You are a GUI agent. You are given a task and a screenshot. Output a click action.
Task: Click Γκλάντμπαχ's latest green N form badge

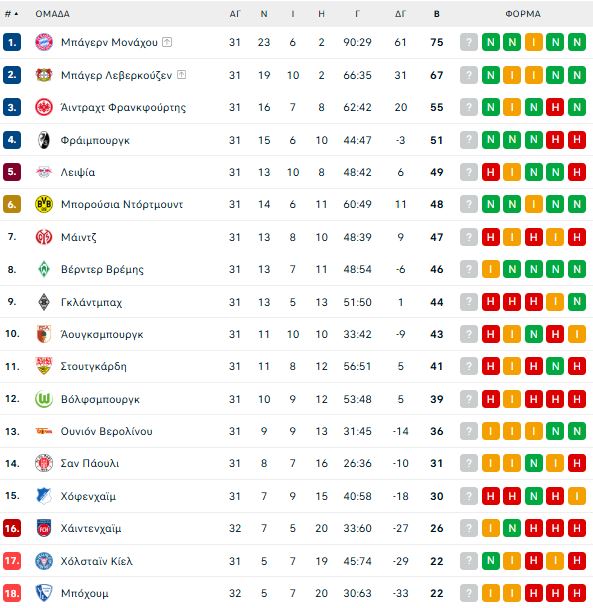click(x=577, y=302)
